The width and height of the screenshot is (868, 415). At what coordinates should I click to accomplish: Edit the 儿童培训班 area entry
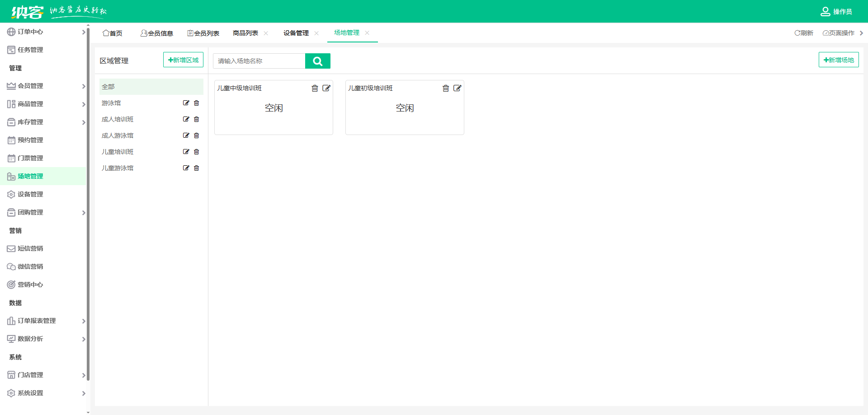pyautogui.click(x=186, y=152)
